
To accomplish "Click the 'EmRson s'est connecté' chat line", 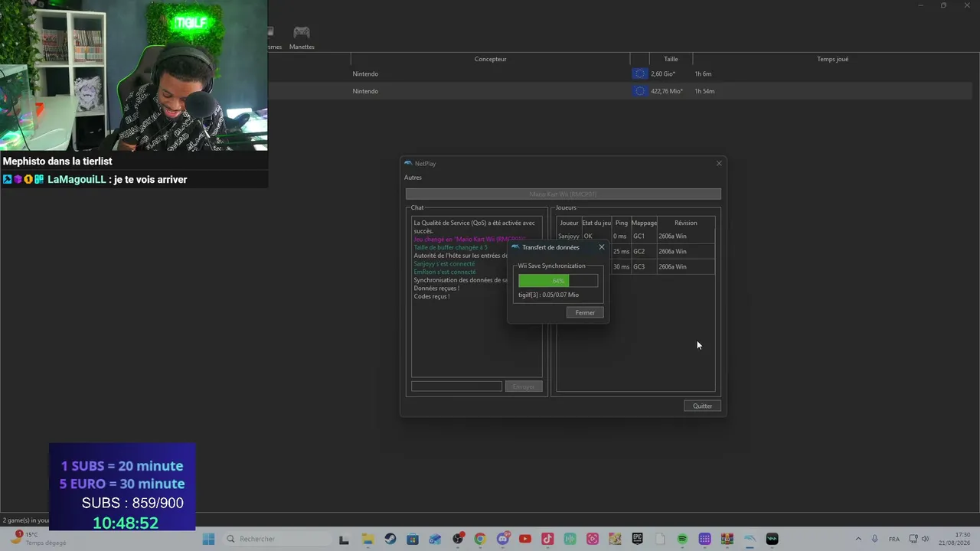I will coord(444,272).
